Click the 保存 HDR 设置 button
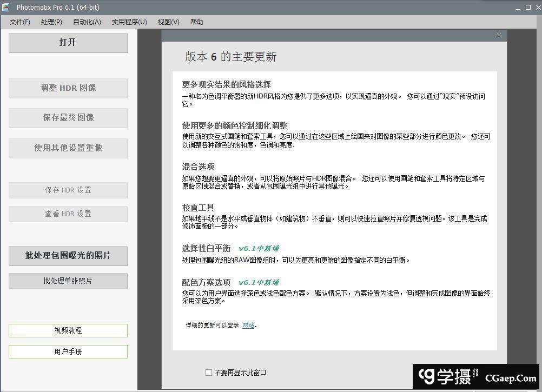 (68, 190)
